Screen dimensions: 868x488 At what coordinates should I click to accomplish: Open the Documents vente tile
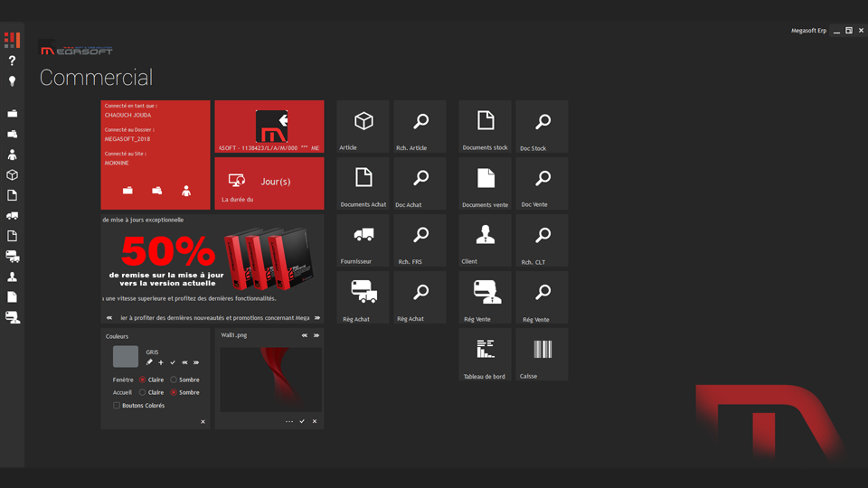[485, 183]
